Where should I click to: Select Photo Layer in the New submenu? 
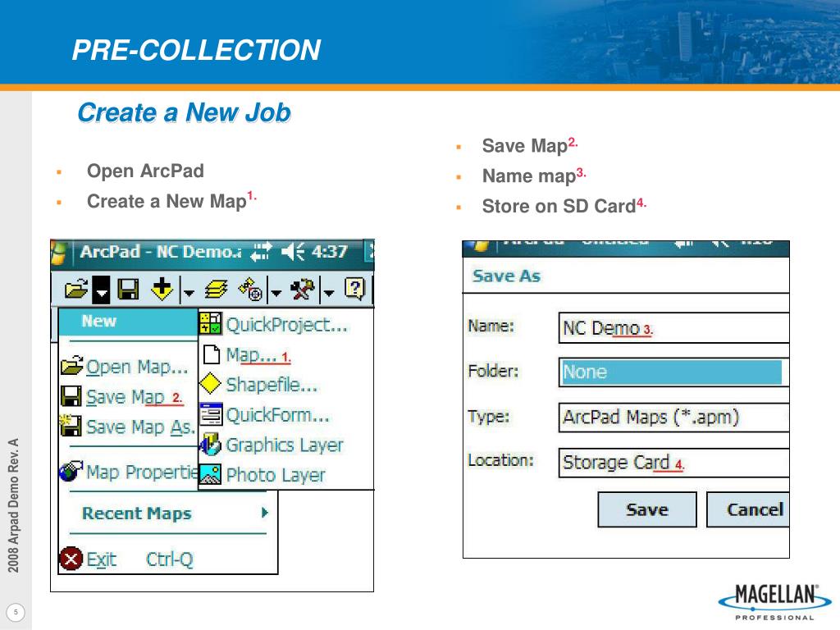coord(276,475)
